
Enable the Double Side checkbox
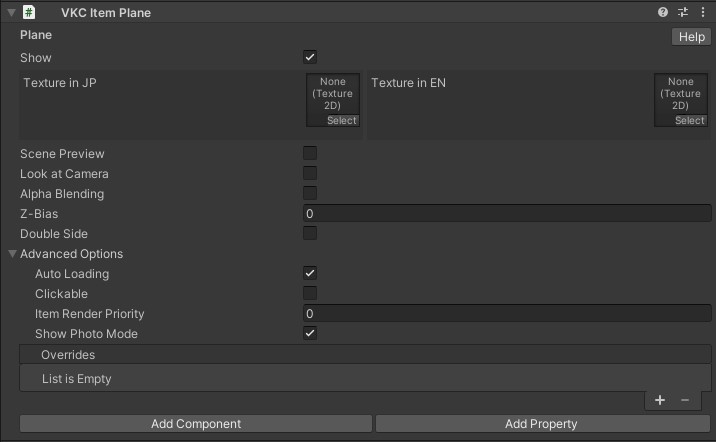310,234
